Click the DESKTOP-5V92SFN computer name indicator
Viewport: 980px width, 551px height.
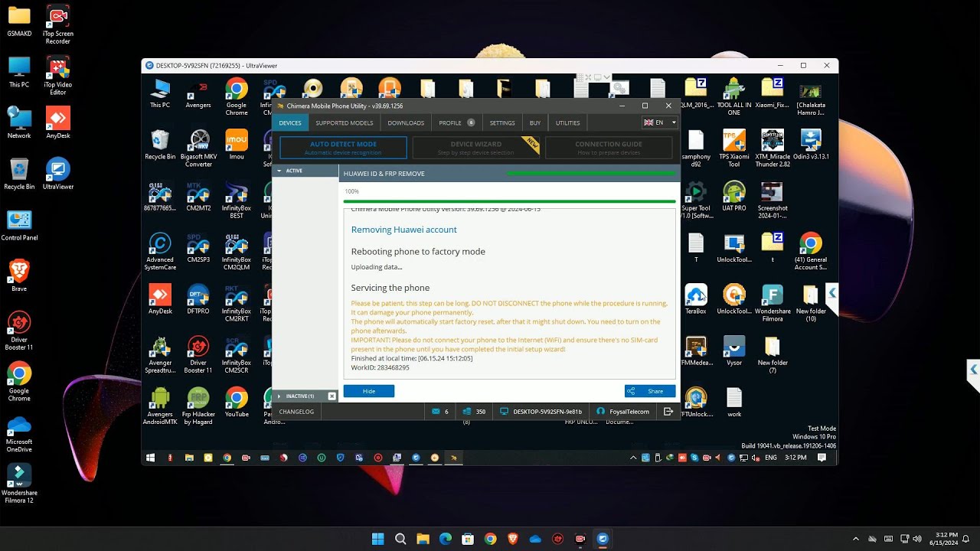coord(540,412)
